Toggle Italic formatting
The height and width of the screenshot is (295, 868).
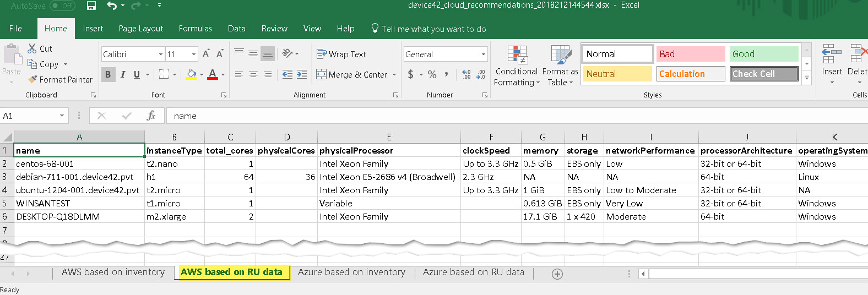point(122,74)
